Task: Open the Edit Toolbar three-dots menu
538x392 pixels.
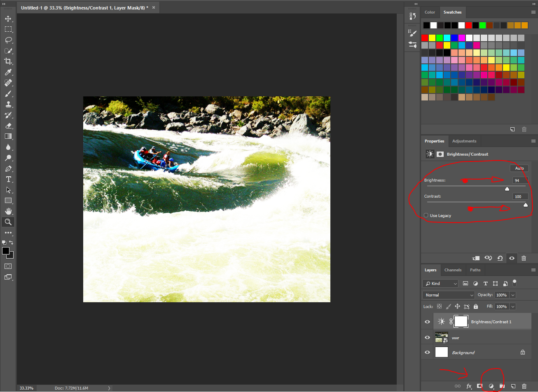Action: coord(8,233)
